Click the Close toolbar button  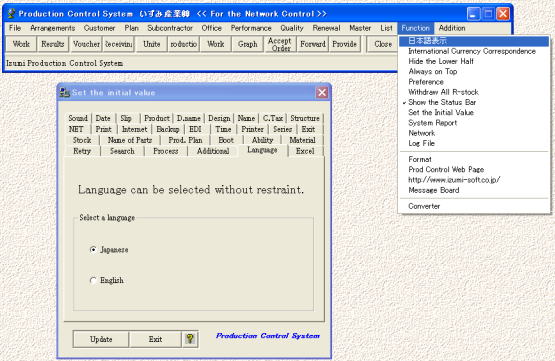pos(383,44)
